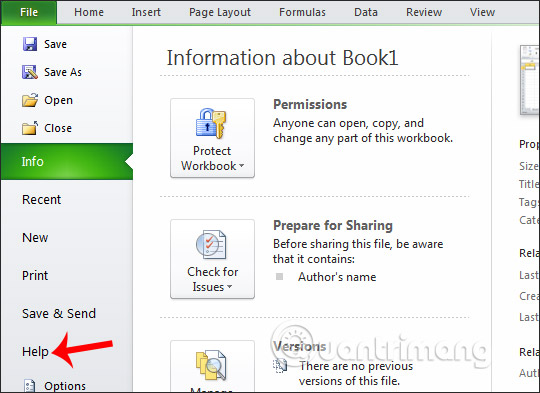Open the Review tab
The width and height of the screenshot is (540, 393).
click(424, 12)
